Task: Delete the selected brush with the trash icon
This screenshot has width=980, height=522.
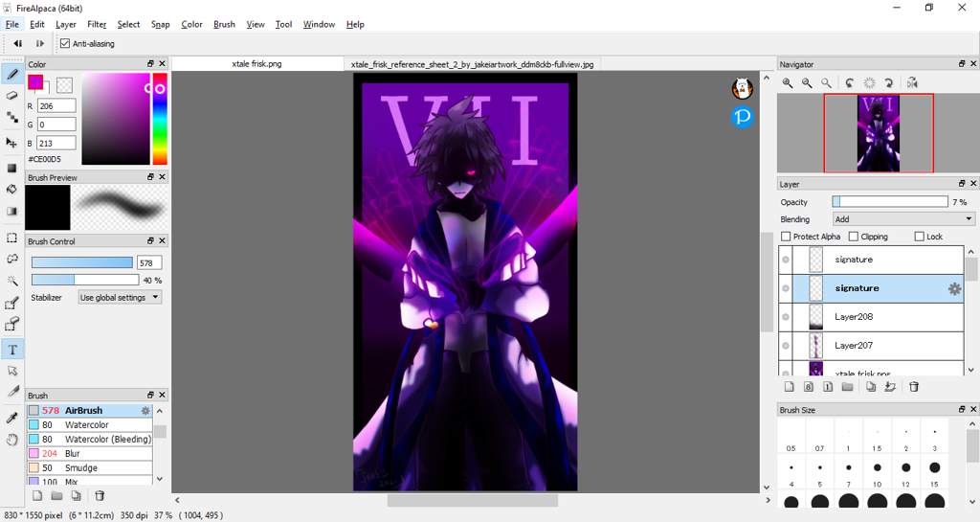Action: pyautogui.click(x=100, y=496)
